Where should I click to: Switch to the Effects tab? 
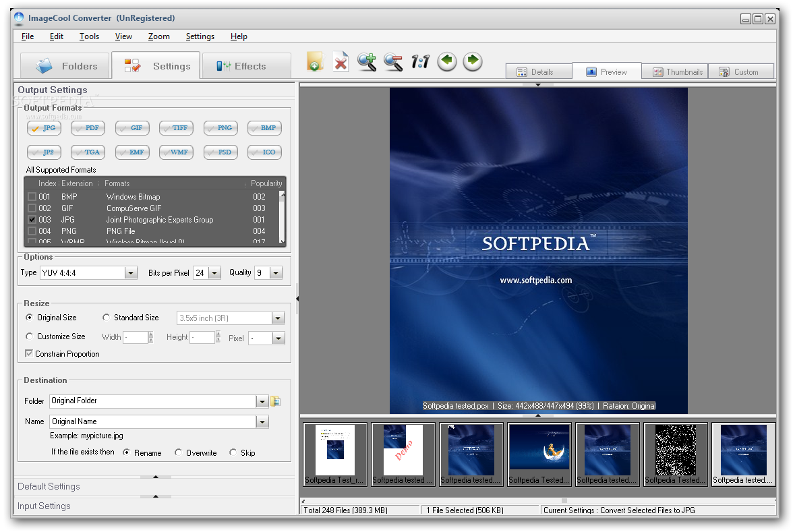[x=247, y=66]
